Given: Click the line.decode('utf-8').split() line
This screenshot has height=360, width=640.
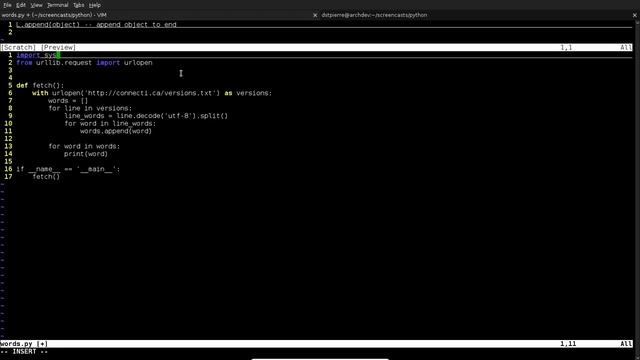Looking at the screenshot, I should 146,116.
